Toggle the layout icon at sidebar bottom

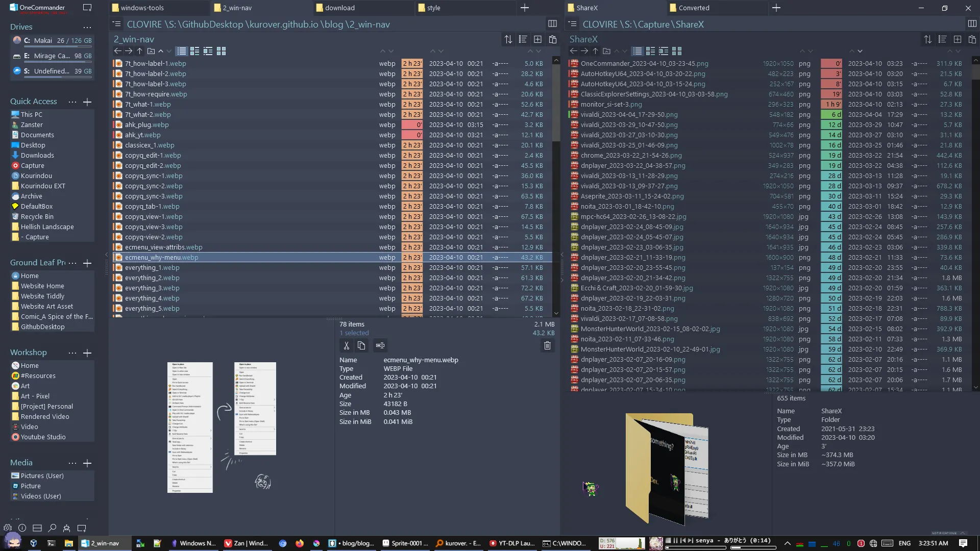point(37,528)
